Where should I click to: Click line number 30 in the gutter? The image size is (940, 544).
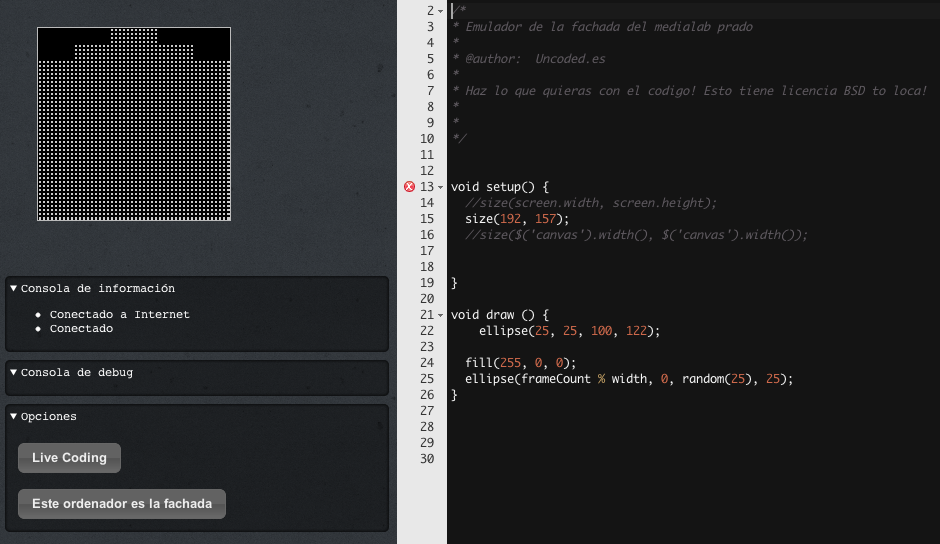coord(427,459)
